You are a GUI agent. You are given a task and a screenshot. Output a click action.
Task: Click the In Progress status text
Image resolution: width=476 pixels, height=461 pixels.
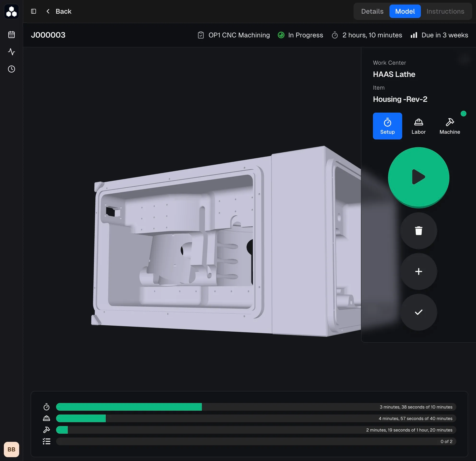[306, 35]
